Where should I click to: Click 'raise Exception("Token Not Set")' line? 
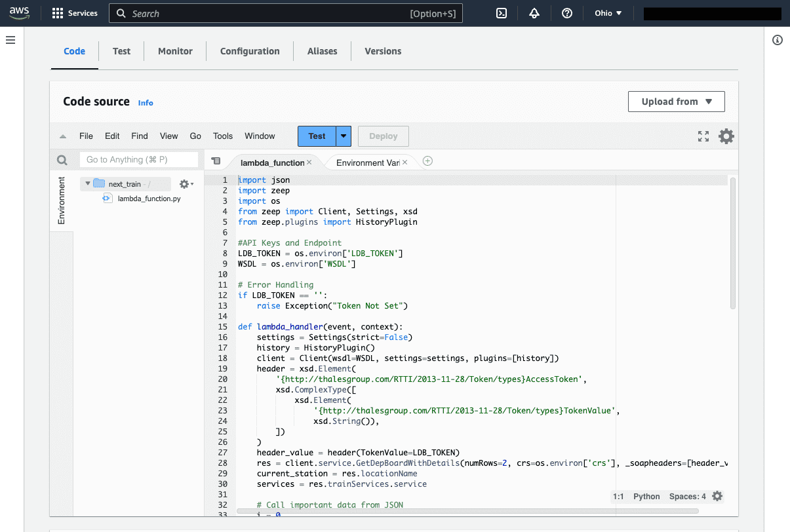(x=332, y=306)
